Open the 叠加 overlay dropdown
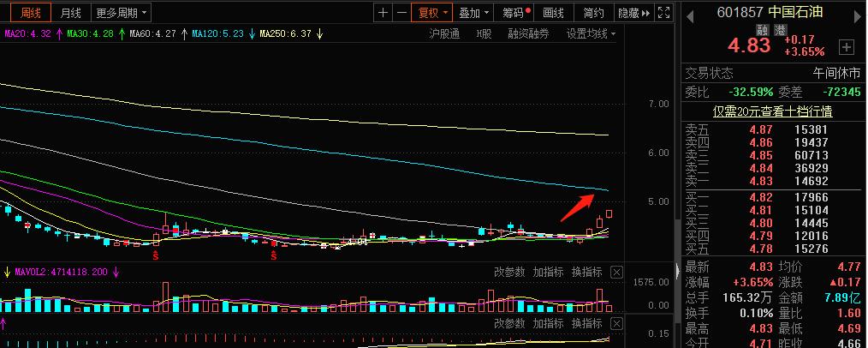Screen dimensions: 868x348 point(474,12)
